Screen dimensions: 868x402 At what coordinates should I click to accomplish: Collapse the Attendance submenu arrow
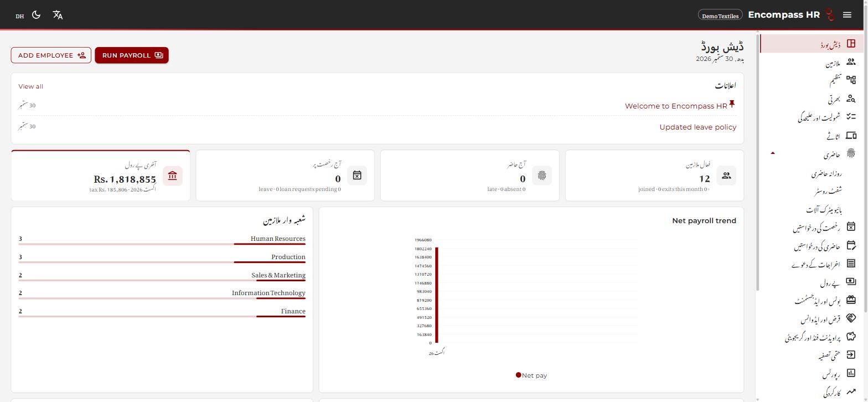click(x=773, y=153)
